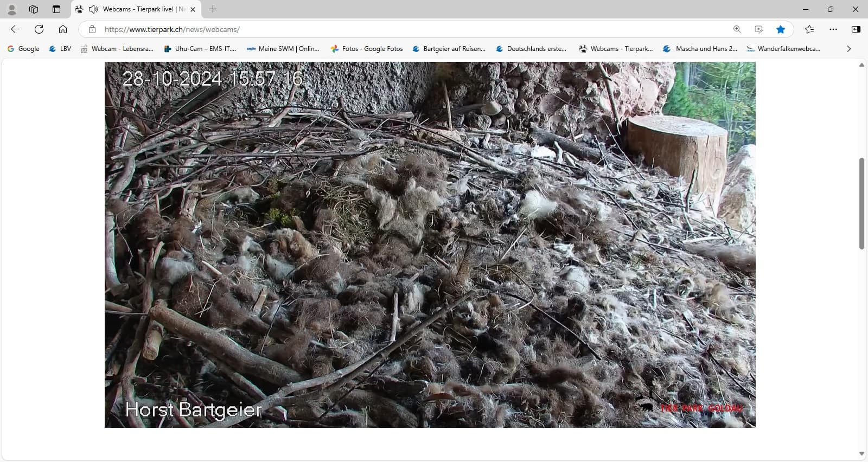Click the scrollbar down arrow

tap(861, 454)
